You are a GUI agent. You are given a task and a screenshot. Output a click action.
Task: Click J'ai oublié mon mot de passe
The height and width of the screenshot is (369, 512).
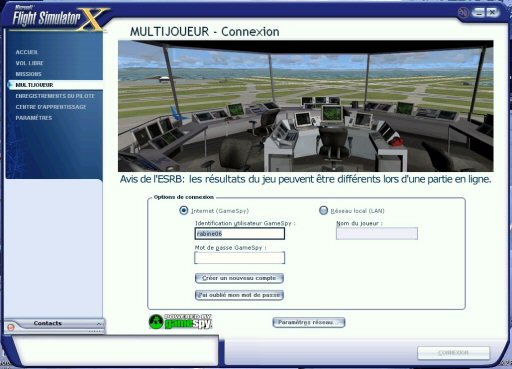pos(239,295)
